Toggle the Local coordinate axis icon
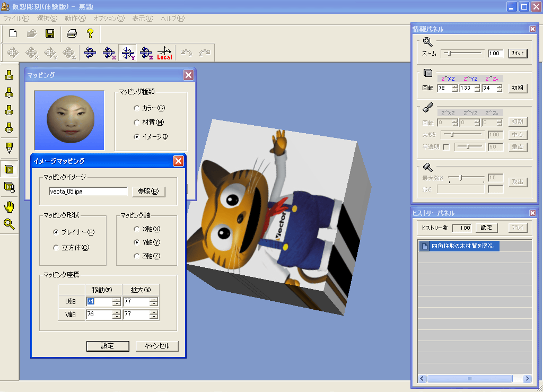Viewport: 543px width, 392px height. coord(164,53)
